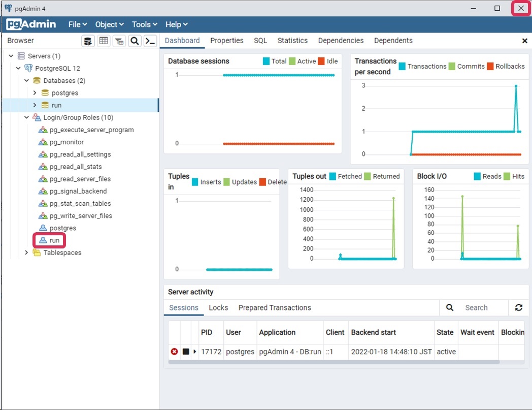532x410 pixels.
Task: Launch the PSQL Tool terminal icon
Action: click(x=150, y=41)
